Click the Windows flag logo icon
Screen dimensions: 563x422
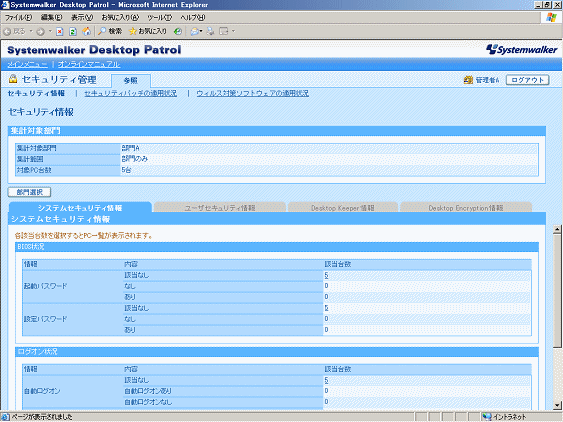551,17
